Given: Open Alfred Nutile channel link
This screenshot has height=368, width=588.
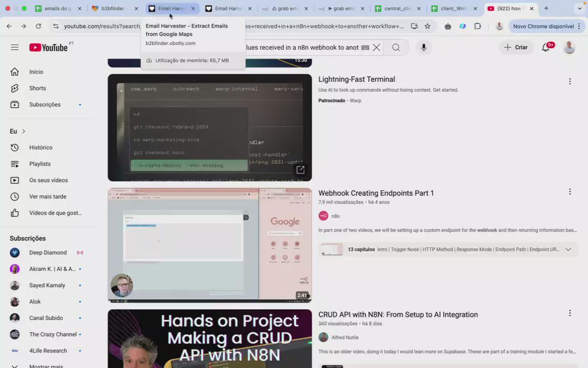Looking at the screenshot, I should (345, 337).
